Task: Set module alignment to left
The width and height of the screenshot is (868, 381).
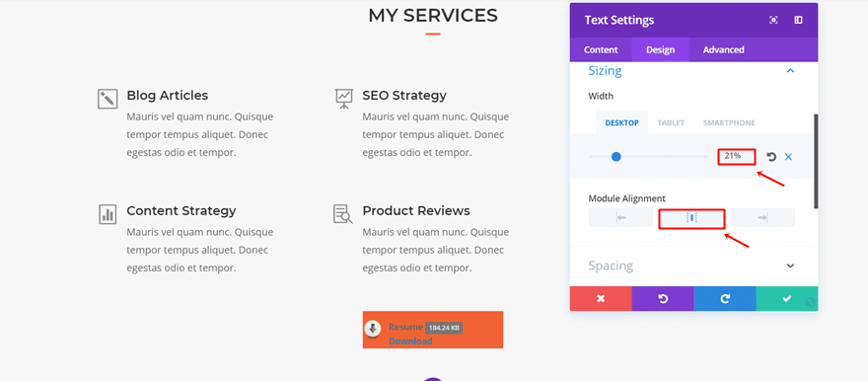Action: point(620,217)
